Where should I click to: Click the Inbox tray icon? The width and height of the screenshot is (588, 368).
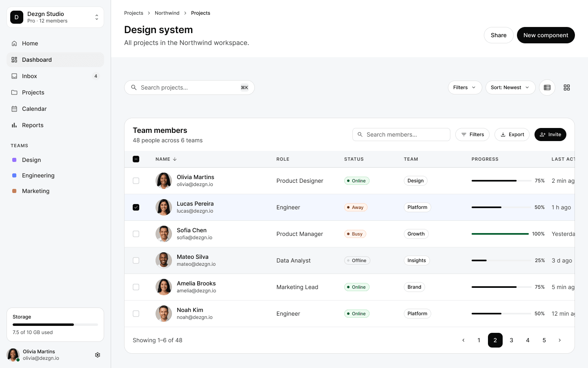14,76
